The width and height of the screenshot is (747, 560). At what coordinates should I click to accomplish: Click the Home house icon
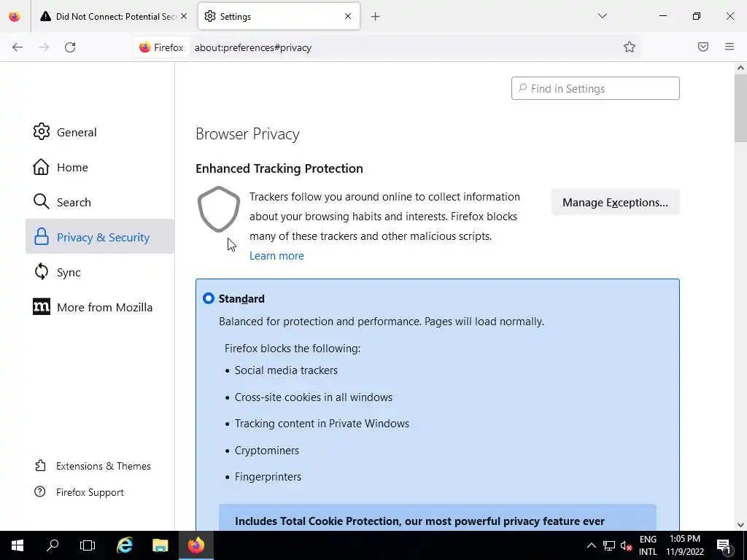(42, 167)
